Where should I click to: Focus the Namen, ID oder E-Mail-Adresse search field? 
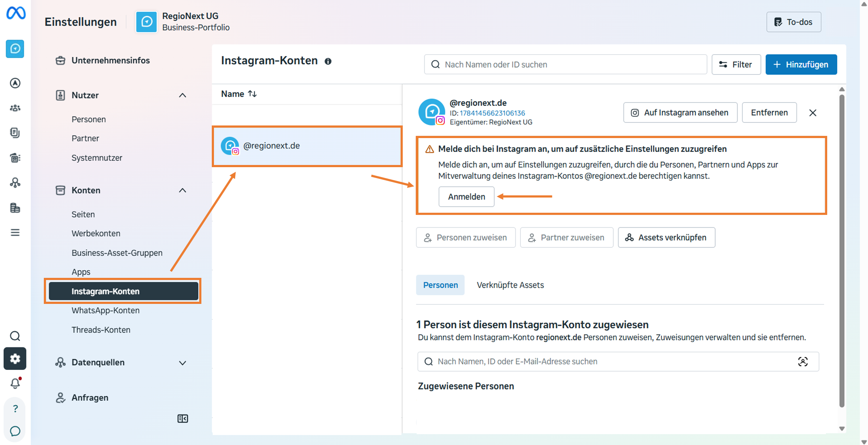618,362
